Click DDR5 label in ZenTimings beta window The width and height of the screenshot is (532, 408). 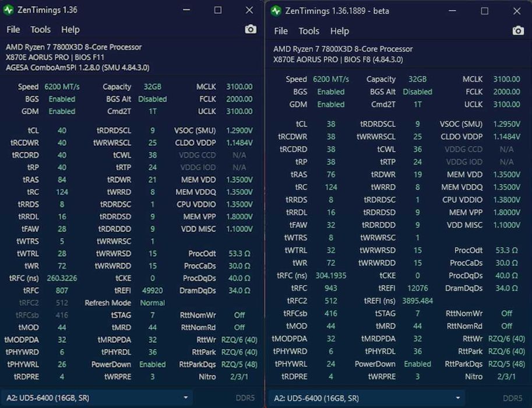(x=512, y=398)
